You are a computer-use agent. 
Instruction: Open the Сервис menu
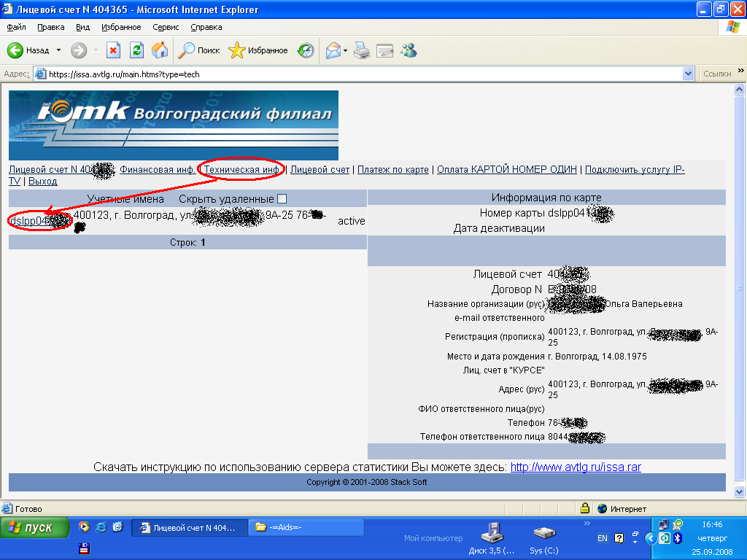[166, 27]
